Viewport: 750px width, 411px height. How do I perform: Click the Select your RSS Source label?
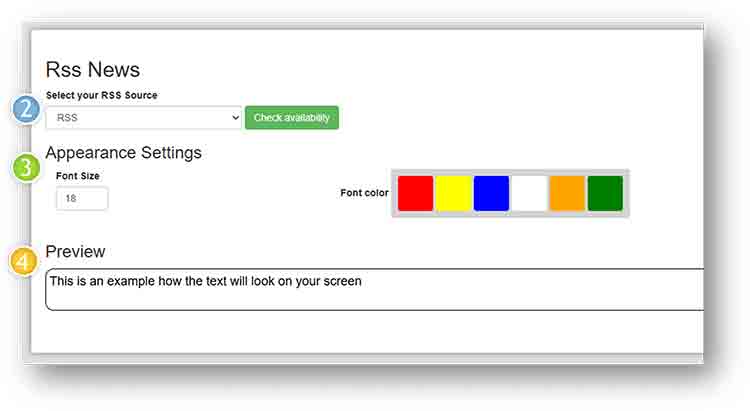tap(101, 95)
